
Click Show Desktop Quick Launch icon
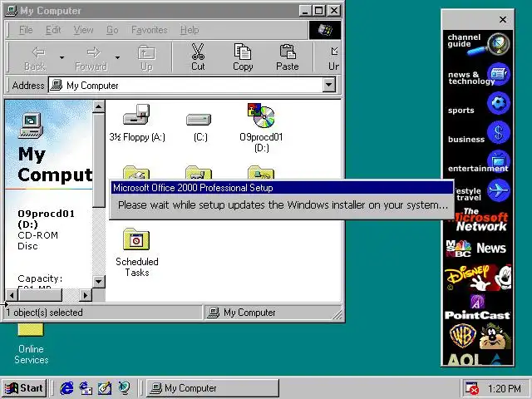coord(105,388)
